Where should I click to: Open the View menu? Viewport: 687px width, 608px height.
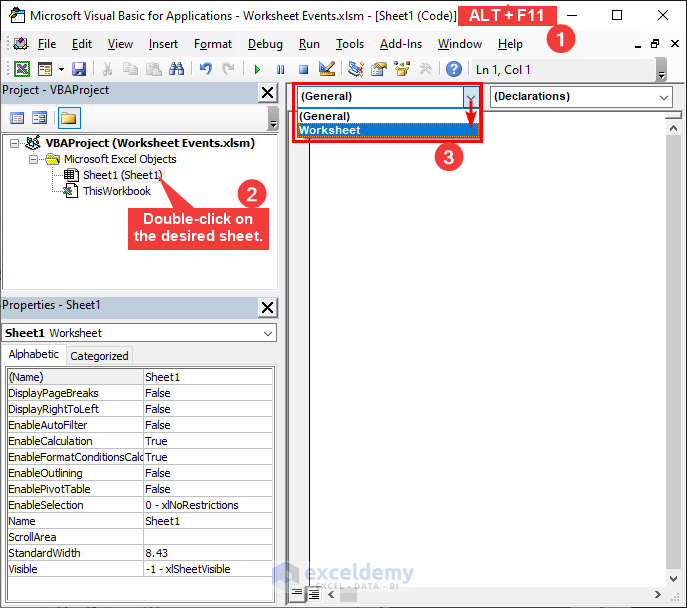[x=120, y=44]
